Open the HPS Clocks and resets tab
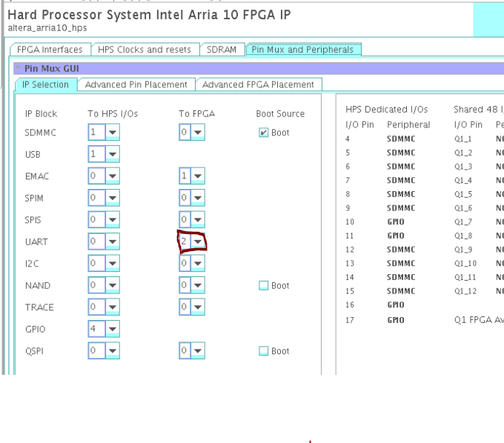 [x=145, y=50]
